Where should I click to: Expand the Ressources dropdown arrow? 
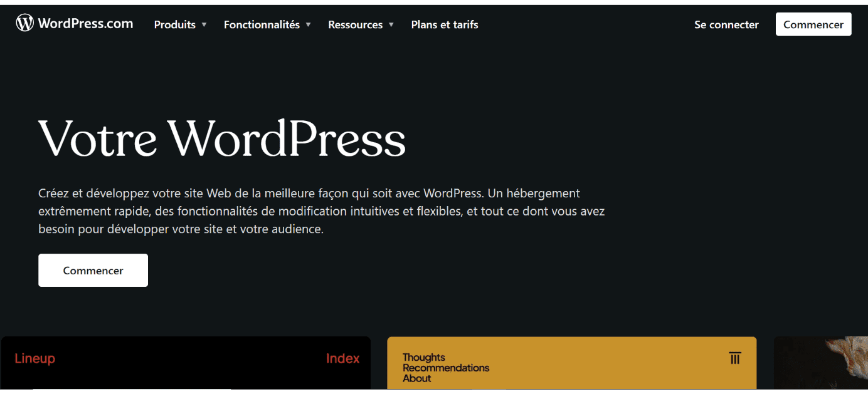pyautogui.click(x=391, y=25)
